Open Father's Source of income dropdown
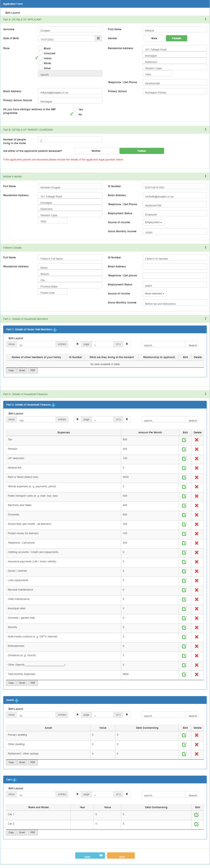 (x=154, y=294)
